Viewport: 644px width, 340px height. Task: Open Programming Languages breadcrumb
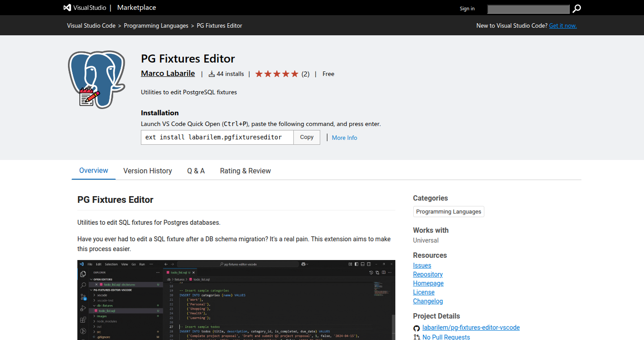pos(156,25)
